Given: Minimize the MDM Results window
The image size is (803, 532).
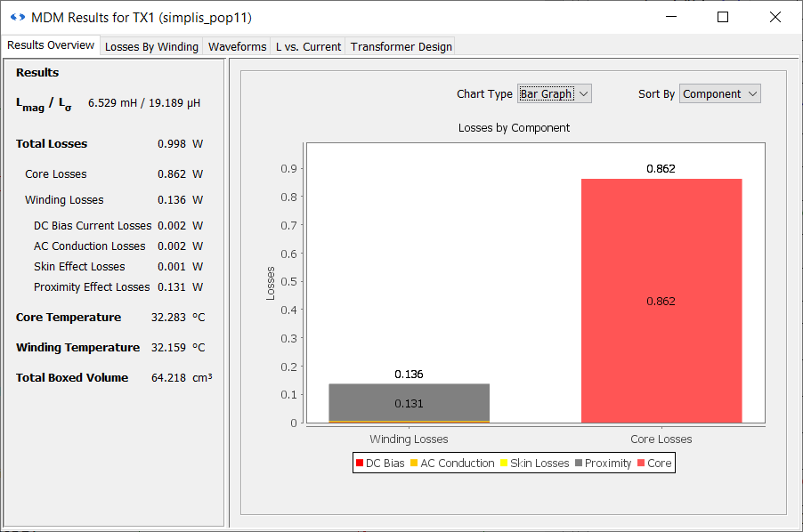Looking at the screenshot, I should pyautogui.click(x=673, y=17).
